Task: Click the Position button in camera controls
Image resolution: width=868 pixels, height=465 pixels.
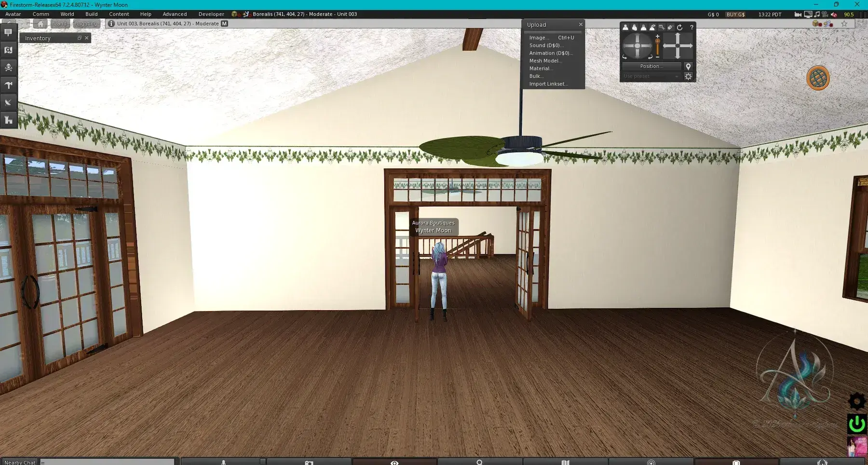Action: coord(651,66)
